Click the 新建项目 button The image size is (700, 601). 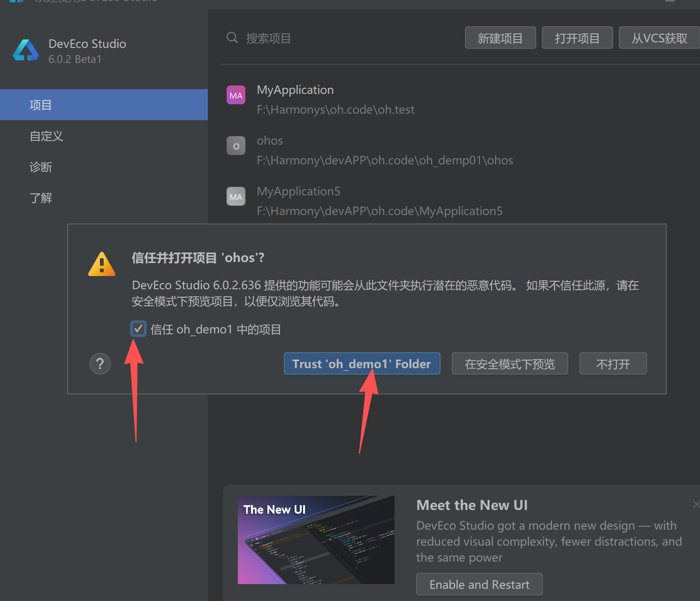tap(500, 38)
